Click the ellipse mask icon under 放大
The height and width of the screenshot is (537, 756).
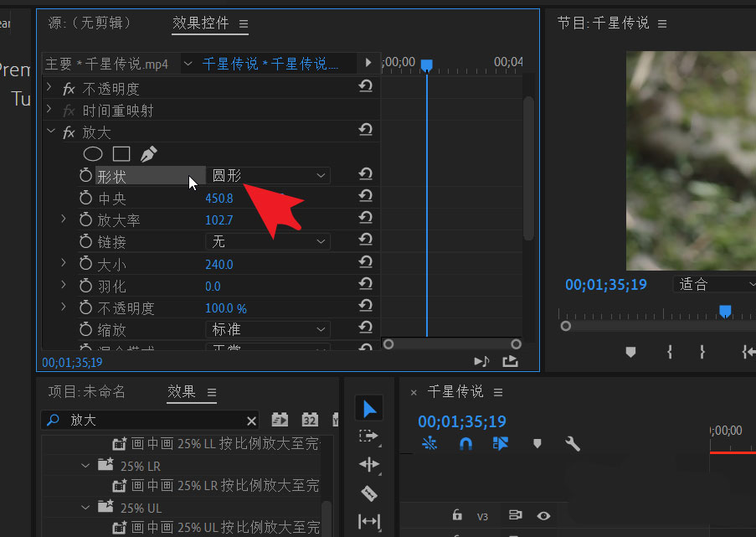pyautogui.click(x=92, y=153)
